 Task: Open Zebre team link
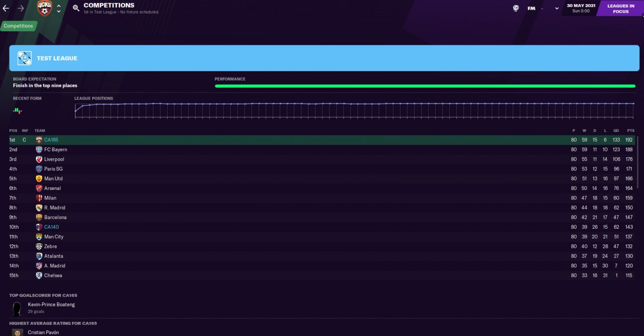pyautogui.click(x=50, y=246)
